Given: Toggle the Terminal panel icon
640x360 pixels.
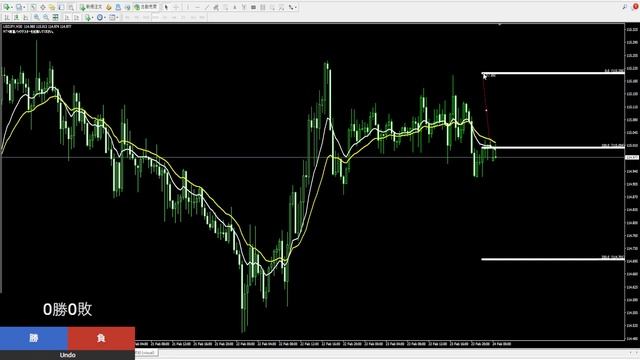Looking at the screenshot, I should (x=61, y=7).
